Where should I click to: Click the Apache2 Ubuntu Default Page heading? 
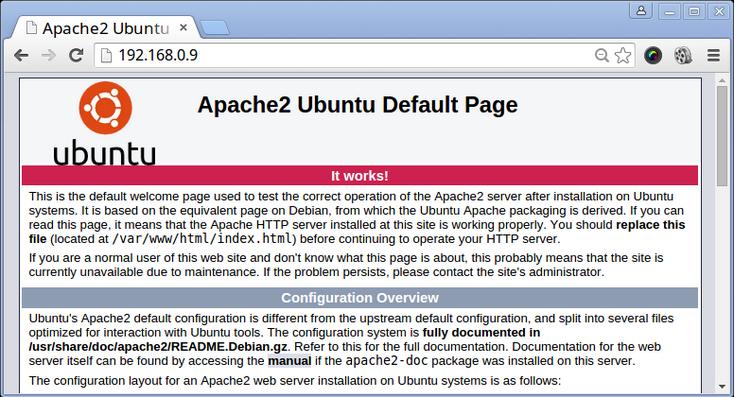click(358, 105)
